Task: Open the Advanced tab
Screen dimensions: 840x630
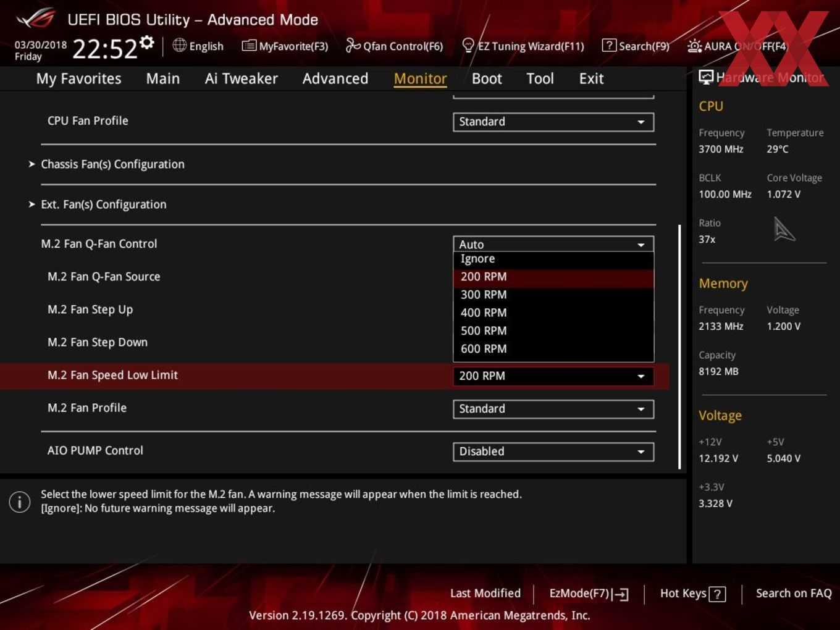Action: pyautogui.click(x=335, y=78)
